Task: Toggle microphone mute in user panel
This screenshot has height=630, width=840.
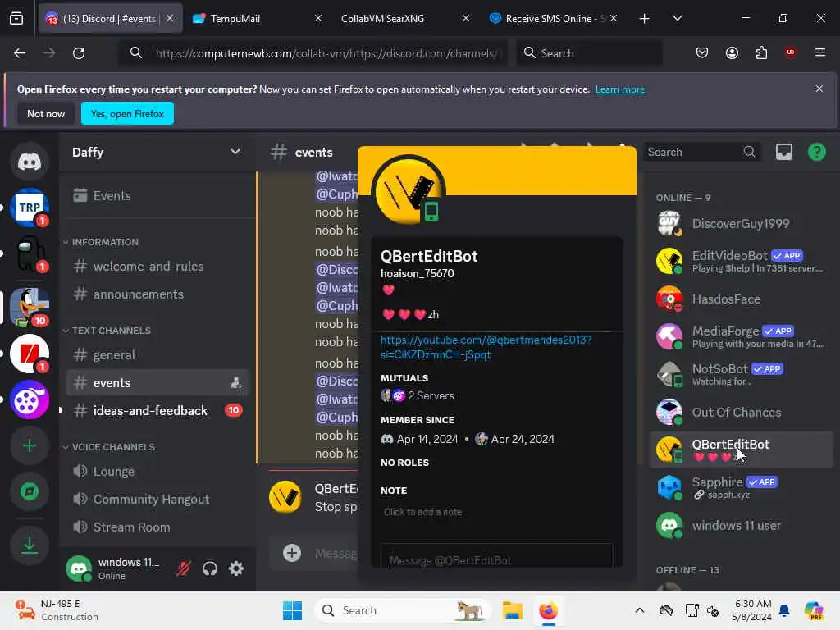Action: pyautogui.click(x=184, y=568)
